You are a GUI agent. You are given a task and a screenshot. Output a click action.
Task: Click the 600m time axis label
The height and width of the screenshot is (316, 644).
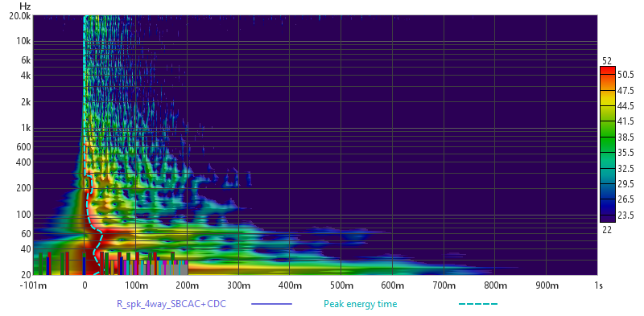click(393, 285)
